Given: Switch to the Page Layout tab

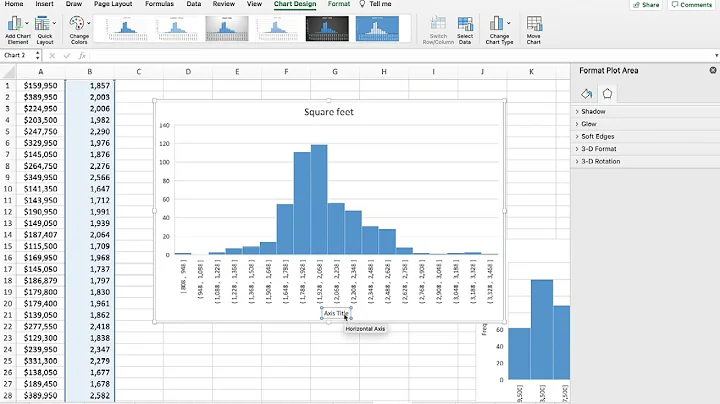Looking at the screenshot, I should coord(113,4).
